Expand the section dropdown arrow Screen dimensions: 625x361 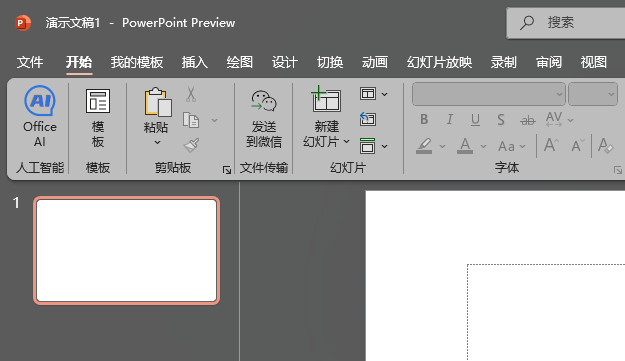384,147
